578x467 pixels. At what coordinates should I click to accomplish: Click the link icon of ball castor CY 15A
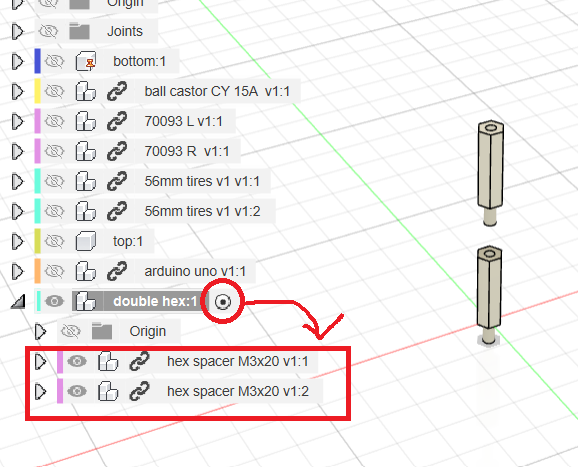point(117,91)
